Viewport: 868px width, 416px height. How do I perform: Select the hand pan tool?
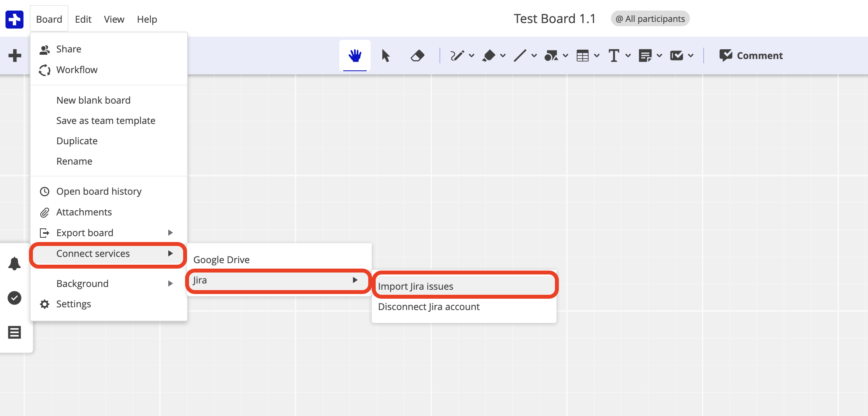point(355,56)
